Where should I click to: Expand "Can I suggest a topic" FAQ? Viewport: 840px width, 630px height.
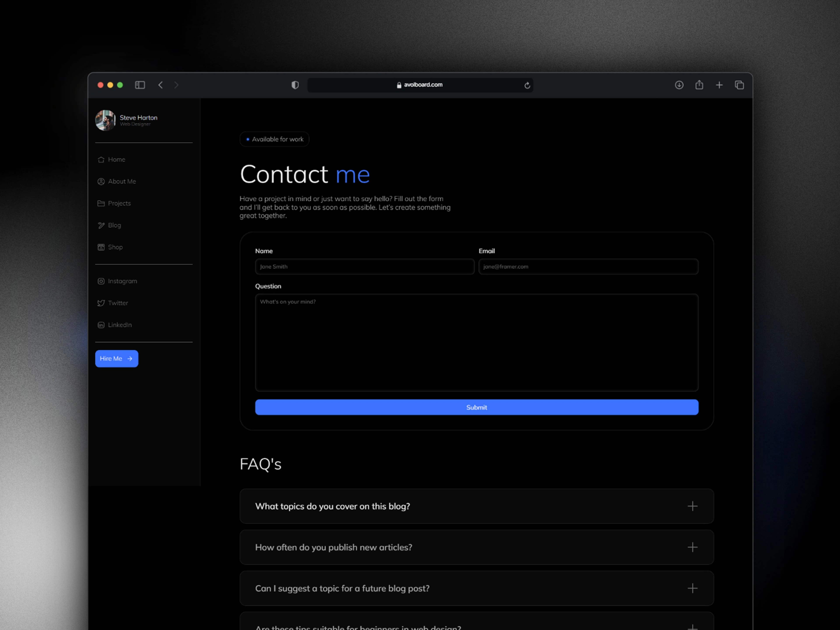pyautogui.click(x=477, y=588)
